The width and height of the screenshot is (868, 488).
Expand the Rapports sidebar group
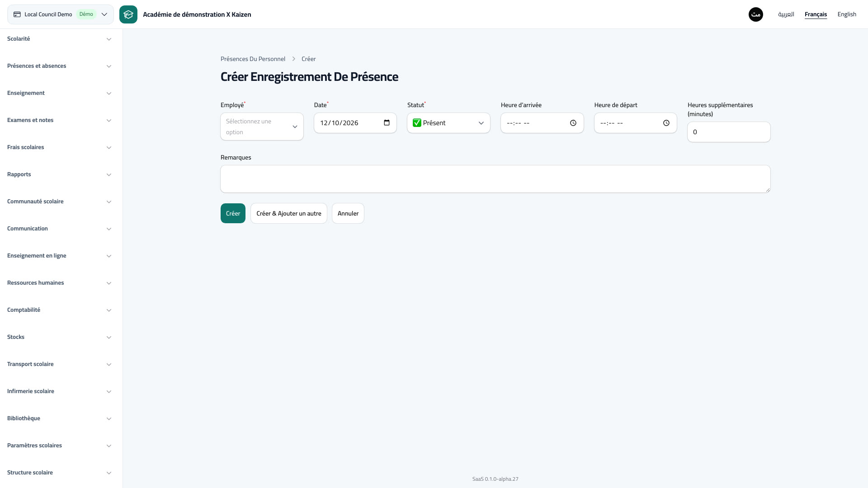pos(59,174)
